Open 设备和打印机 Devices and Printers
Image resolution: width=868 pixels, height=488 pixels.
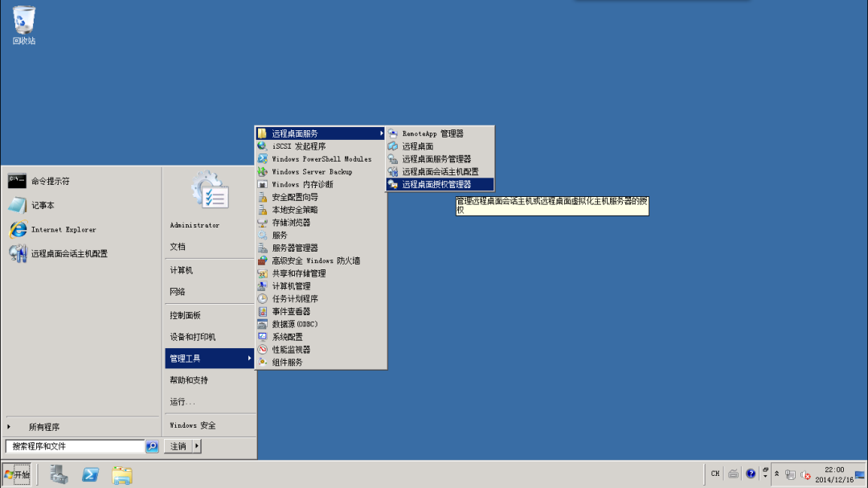(x=209, y=337)
